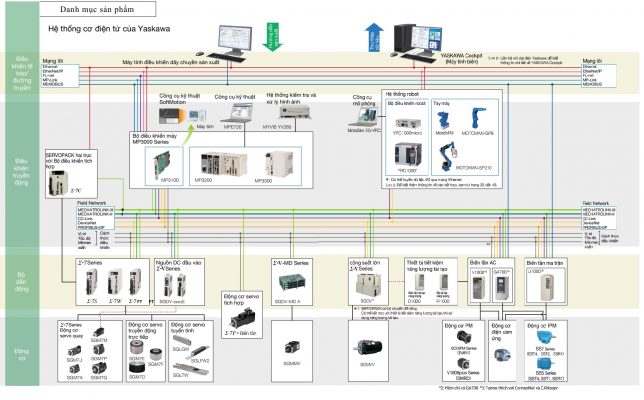Select the large-capacity SGDV drive image
This screenshot has width=644, height=400.
(x=368, y=285)
